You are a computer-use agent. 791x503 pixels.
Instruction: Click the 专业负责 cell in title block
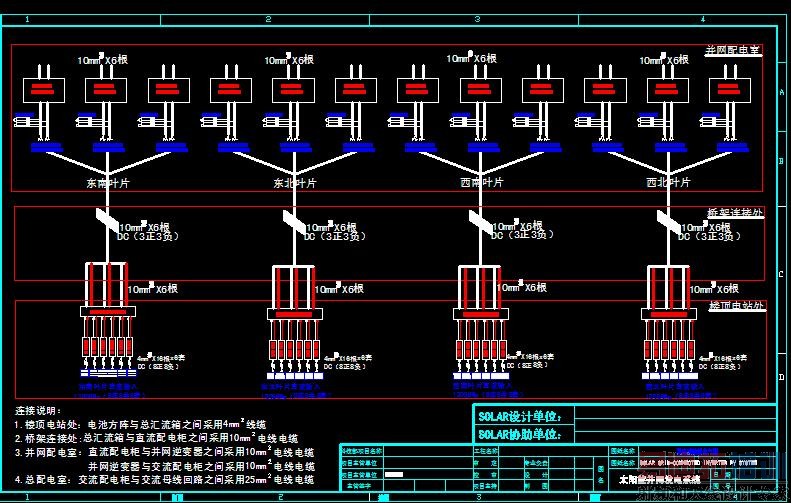coord(536,463)
